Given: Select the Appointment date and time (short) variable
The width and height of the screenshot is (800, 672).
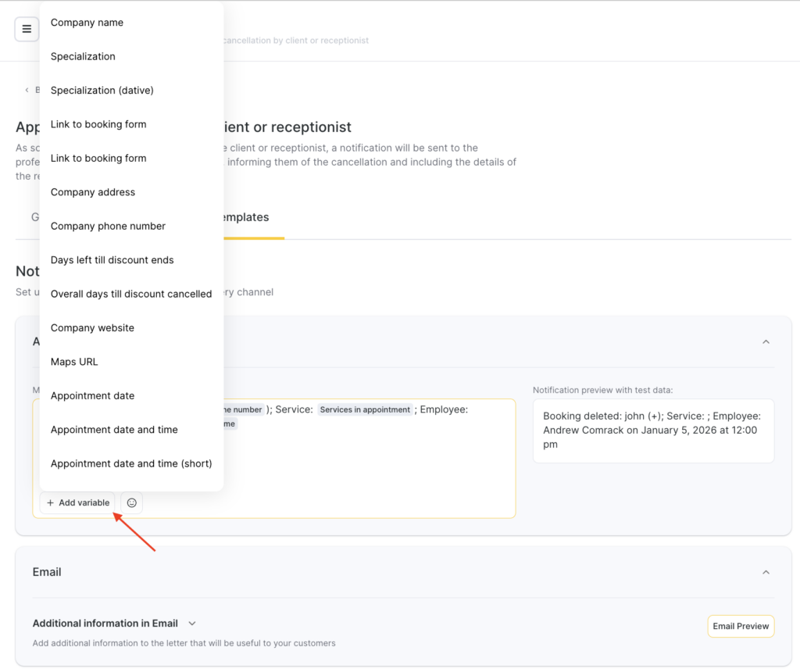Looking at the screenshot, I should 131,463.
